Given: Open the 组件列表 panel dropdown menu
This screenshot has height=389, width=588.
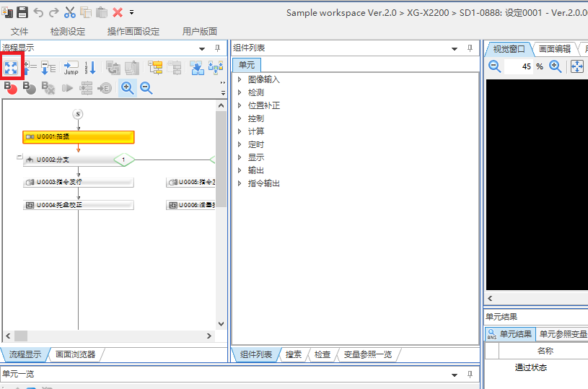Looking at the screenshot, I should tap(455, 48).
